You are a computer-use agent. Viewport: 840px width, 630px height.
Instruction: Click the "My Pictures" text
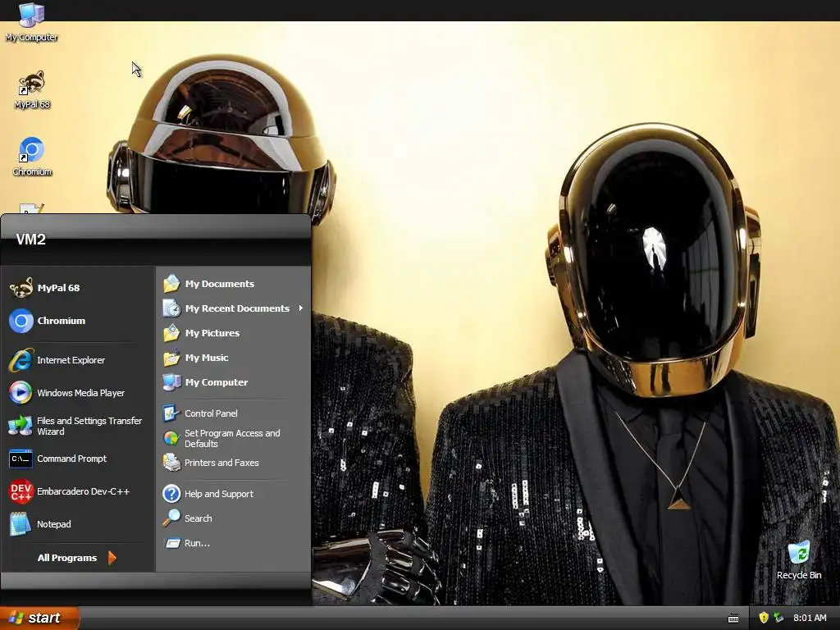pos(212,333)
